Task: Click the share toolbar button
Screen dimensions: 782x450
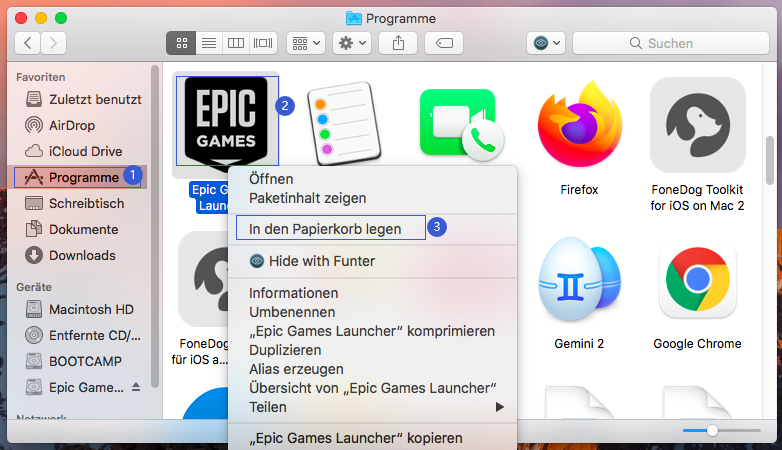Action: (x=398, y=43)
